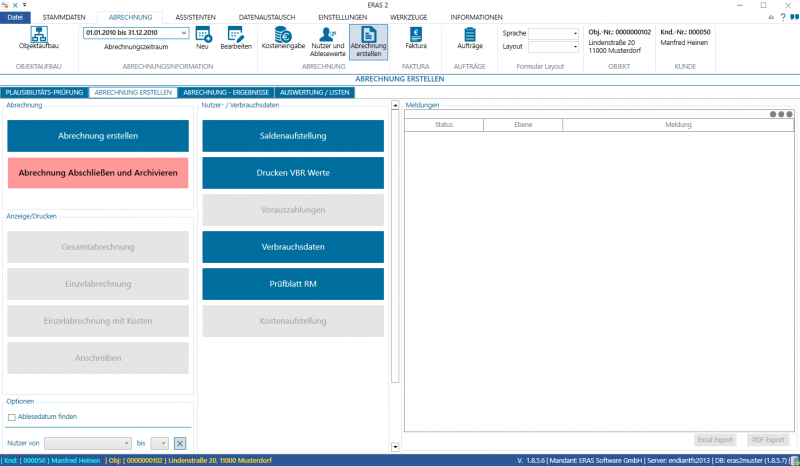Open the quick access toolbar dropdown arrow

(24, 5)
